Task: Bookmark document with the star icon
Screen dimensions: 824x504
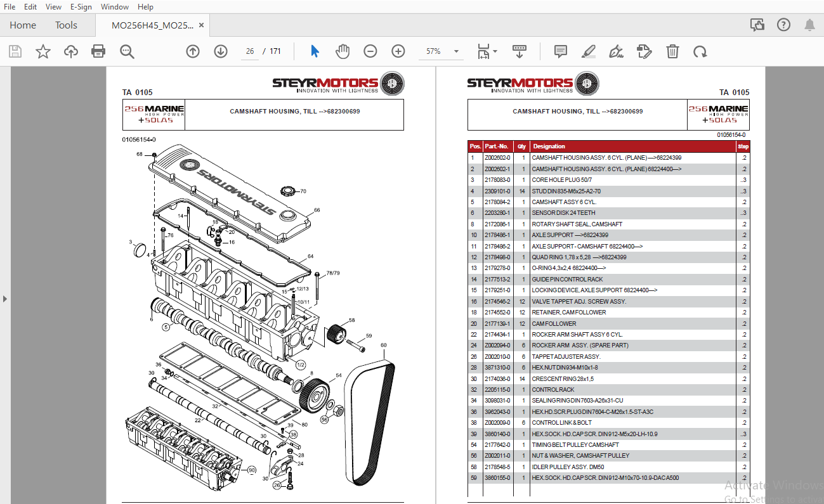Action: point(43,51)
